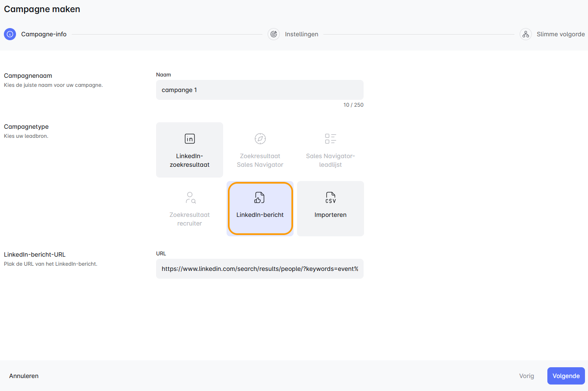Click the Sales Navigator compass icon
Image resolution: width=588 pixels, height=391 pixels.
(x=260, y=139)
